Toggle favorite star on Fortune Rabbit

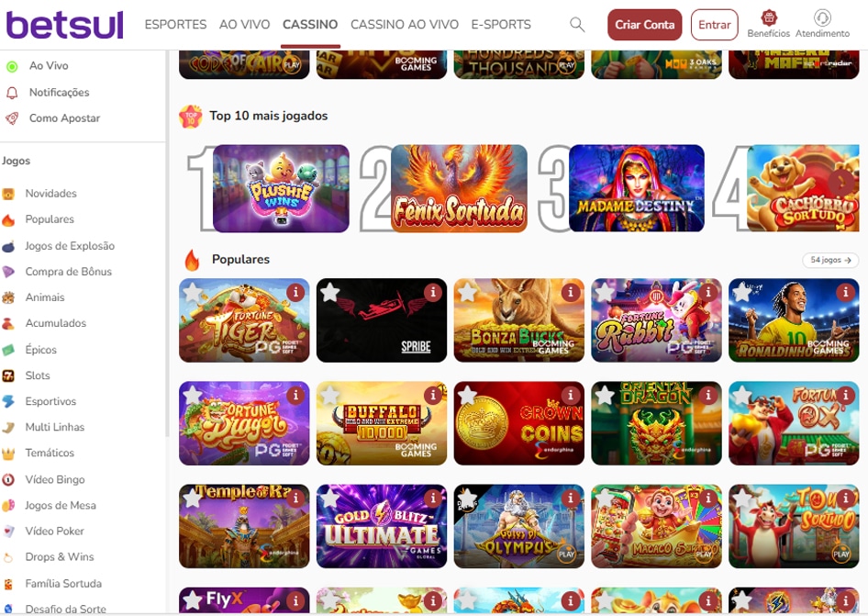coord(605,292)
